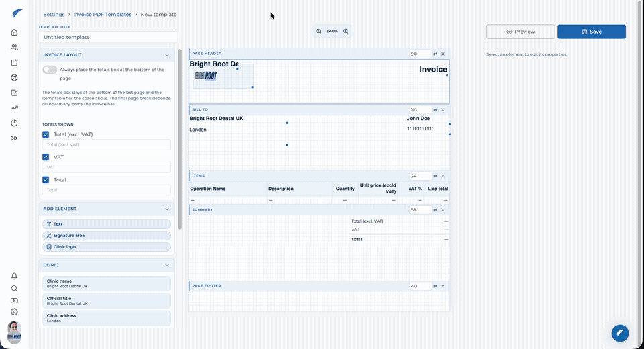Open the home icon in sidebar
Image resolution: width=644 pixels, height=349 pixels.
14,32
